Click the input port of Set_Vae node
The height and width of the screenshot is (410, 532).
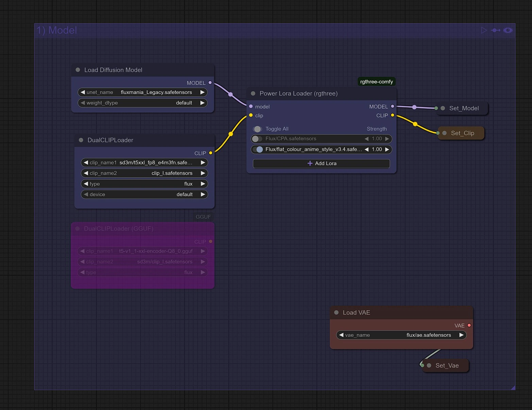coord(422,365)
